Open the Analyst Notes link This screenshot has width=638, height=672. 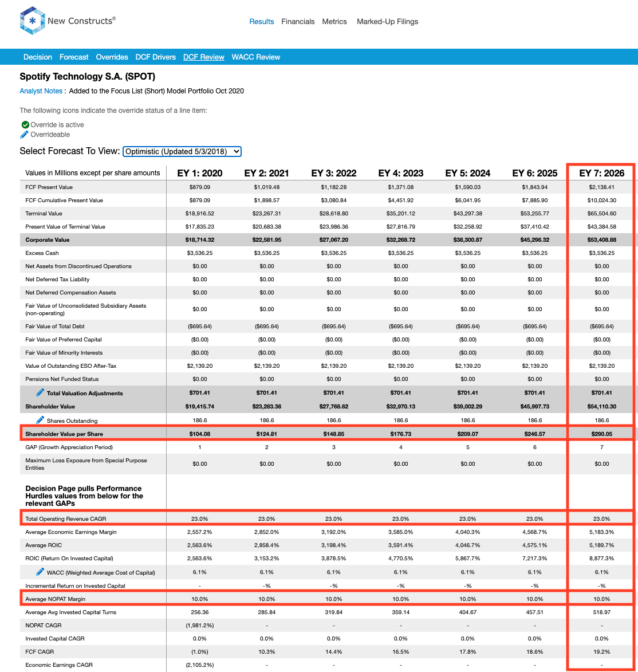point(41,91)
